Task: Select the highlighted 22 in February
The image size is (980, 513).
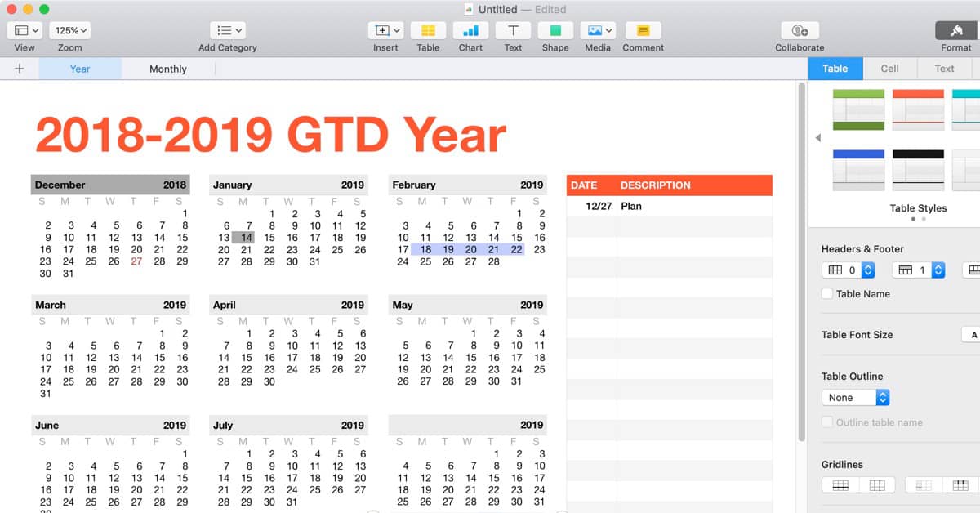Action: coord(516,249)
